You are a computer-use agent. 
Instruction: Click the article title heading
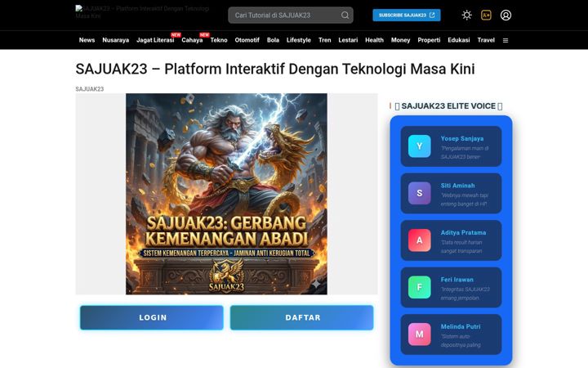(275, 69)
